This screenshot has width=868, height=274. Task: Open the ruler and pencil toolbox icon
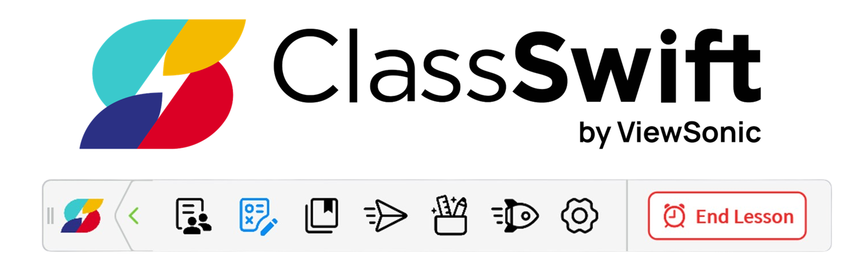tap(450, 215)
